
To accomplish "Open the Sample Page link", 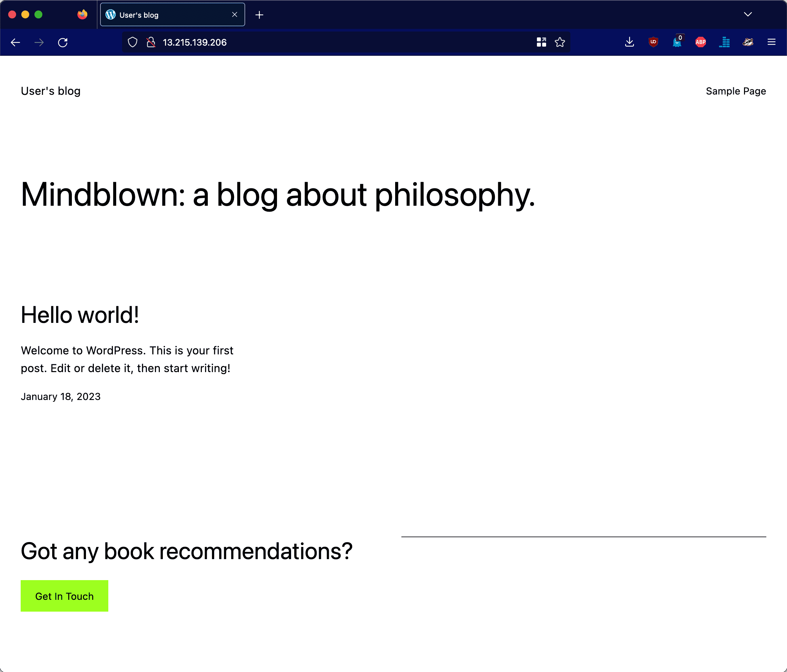I will tap(736, 91).
